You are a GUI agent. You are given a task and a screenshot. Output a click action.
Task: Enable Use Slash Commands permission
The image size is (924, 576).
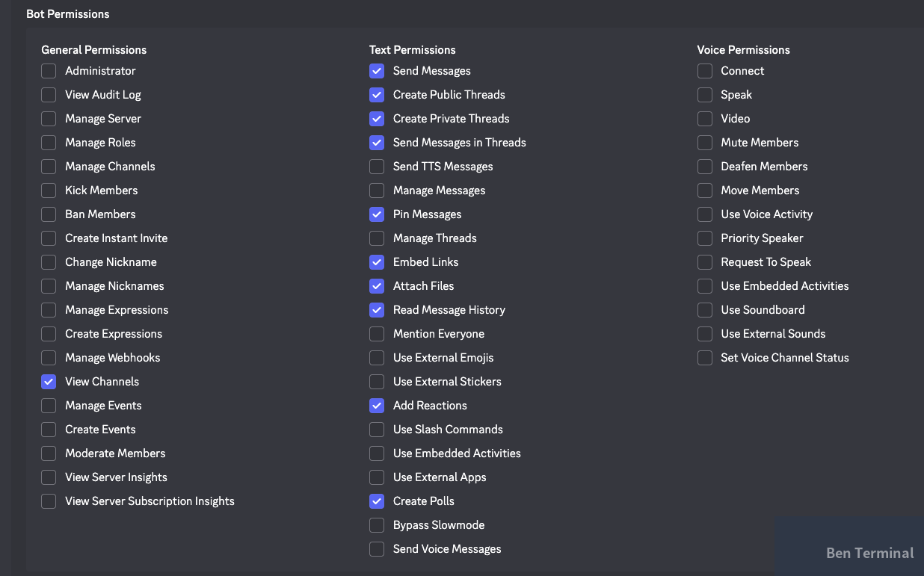(x=377, y=430)
